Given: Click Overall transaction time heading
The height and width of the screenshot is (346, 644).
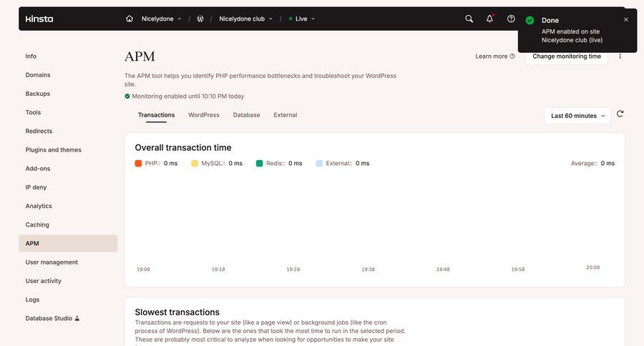Looking at the screenshot, I should pos(183,148).
